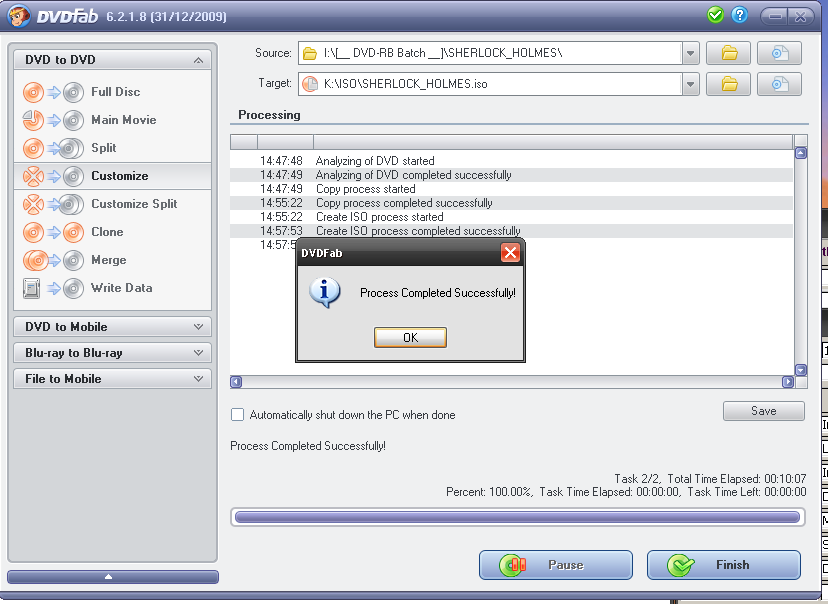Click the Finish button
Viewport: 828px width, 604px height.
(x=723, y=565)
